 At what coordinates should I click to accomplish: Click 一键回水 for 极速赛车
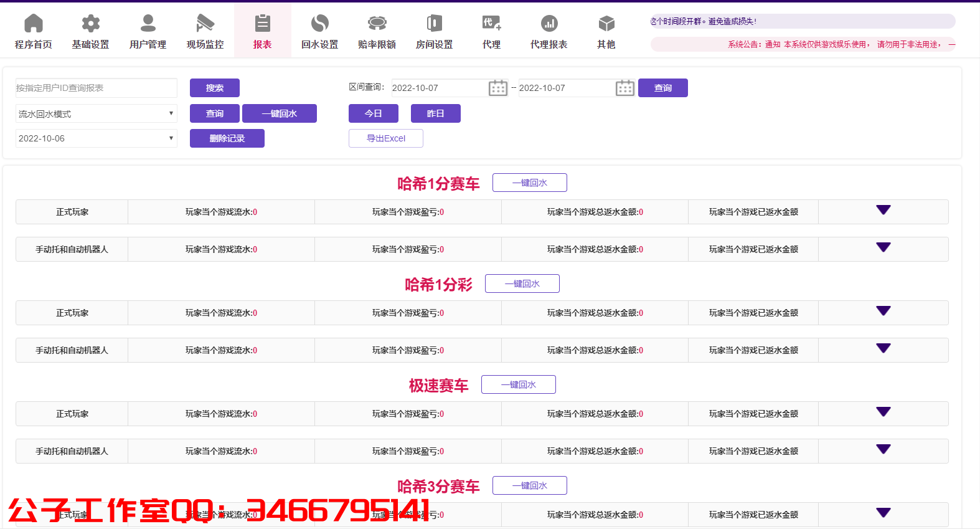pos(519,384)
